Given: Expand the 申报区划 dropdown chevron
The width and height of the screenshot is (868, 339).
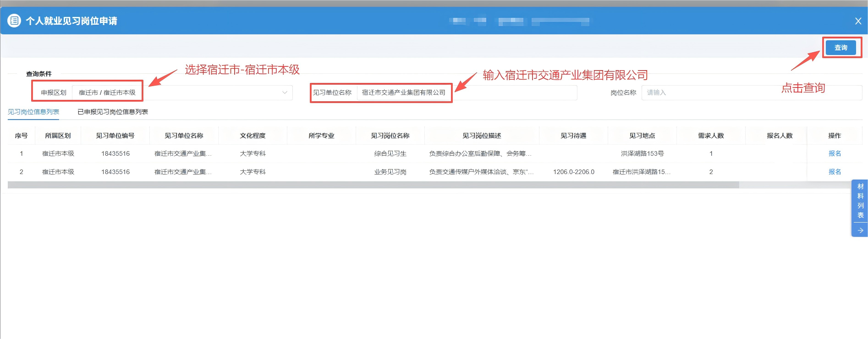Looking at the screenshot, I should (285, 93).
